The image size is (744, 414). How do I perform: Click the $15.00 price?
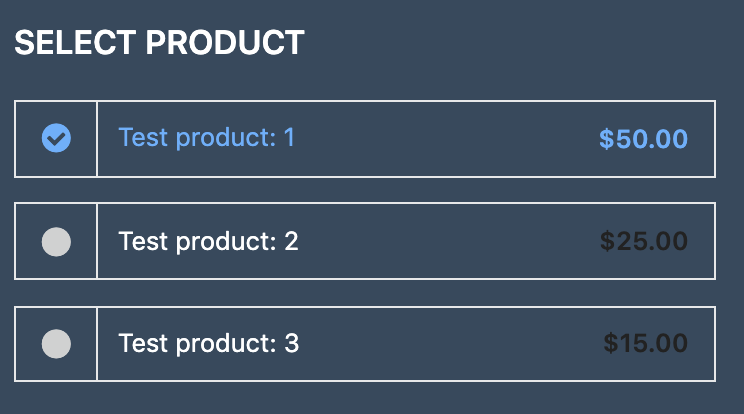[645, 344]
